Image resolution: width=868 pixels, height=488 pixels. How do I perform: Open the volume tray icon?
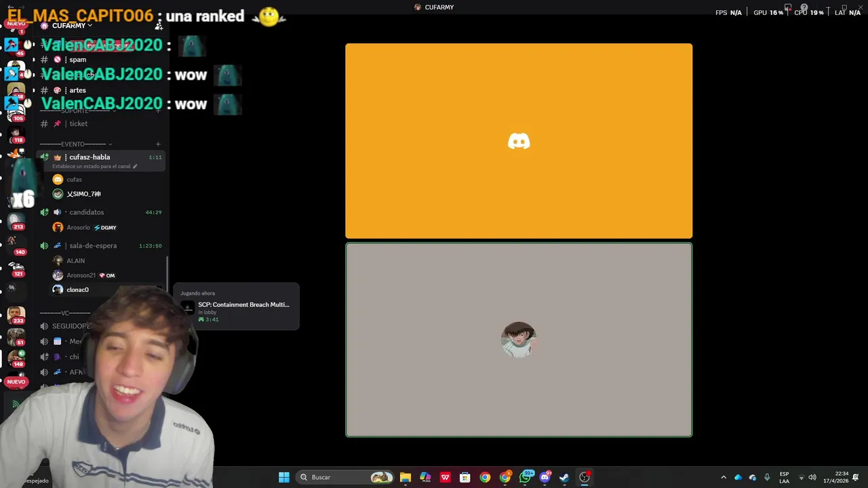click(x=812, y=477)
